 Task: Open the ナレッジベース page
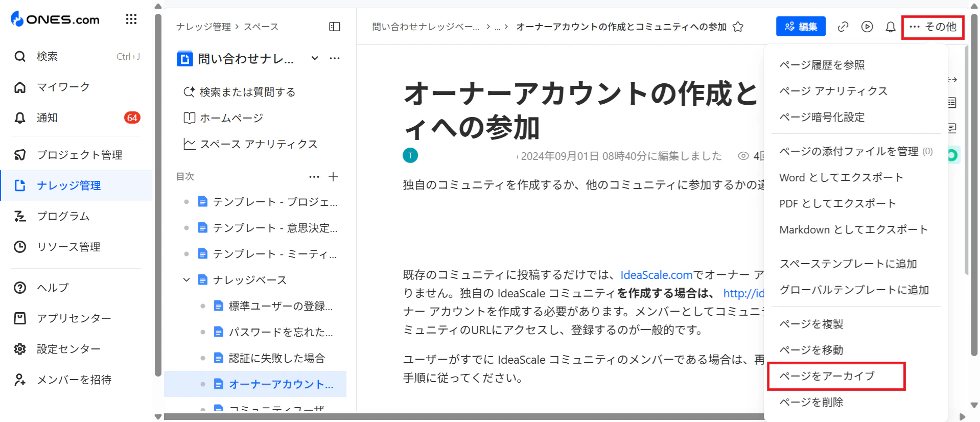point(250,280)
